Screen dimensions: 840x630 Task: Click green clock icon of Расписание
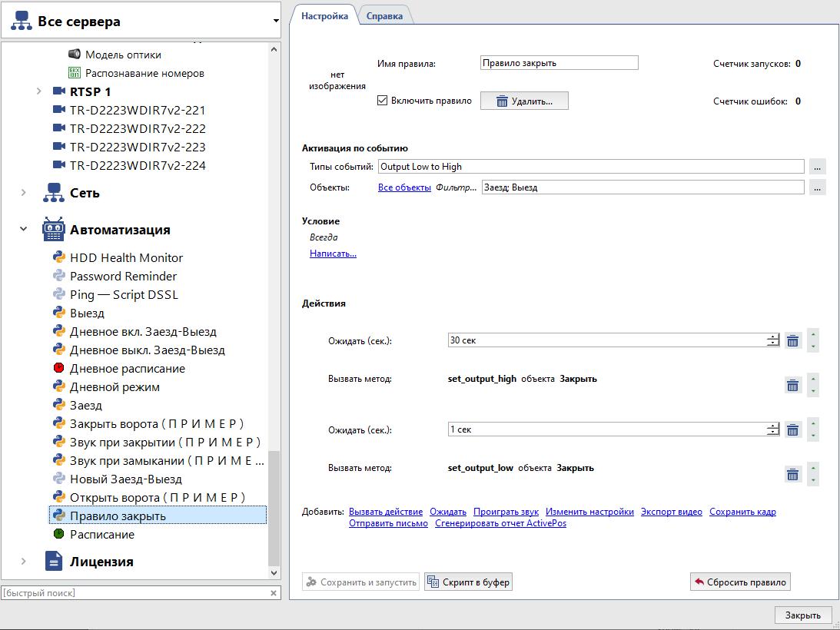click(59, 534)
